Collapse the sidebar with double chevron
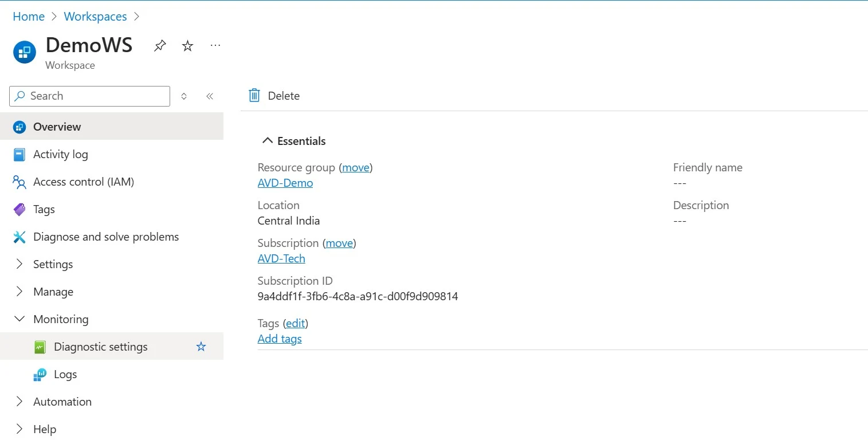The height and width of the screenshot is (440, 868). point(210,96)
